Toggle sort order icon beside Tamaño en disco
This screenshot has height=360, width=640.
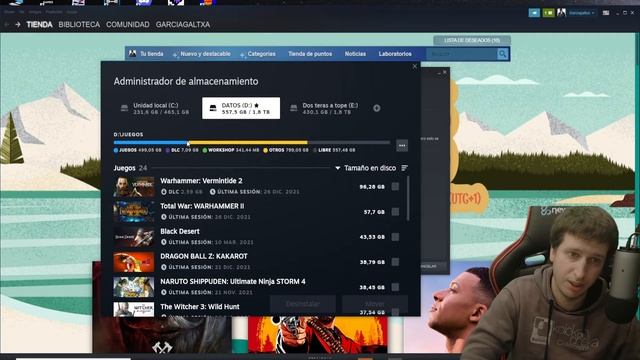[x=404, y=168]
